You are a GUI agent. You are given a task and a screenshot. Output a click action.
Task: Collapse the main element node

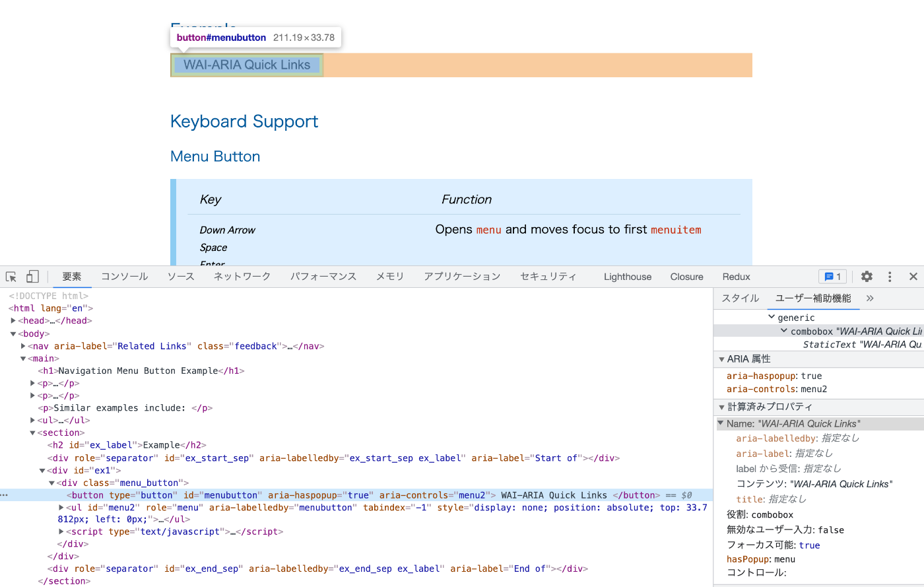click(23, 359)
